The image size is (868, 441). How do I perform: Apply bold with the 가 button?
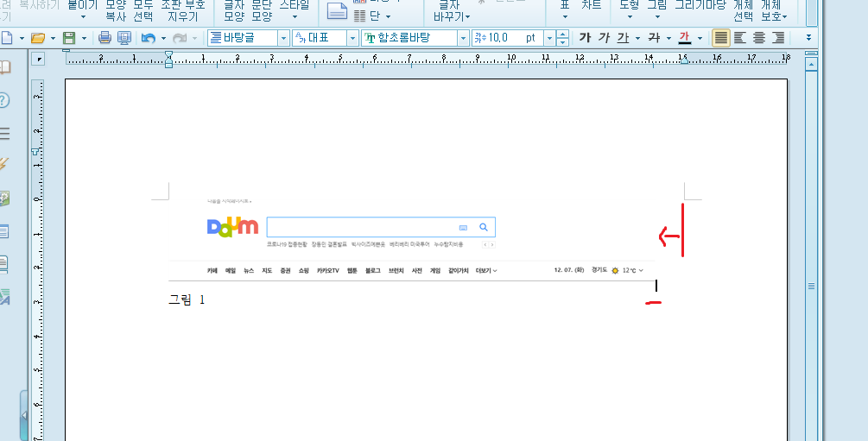click(x=585, y=38)
